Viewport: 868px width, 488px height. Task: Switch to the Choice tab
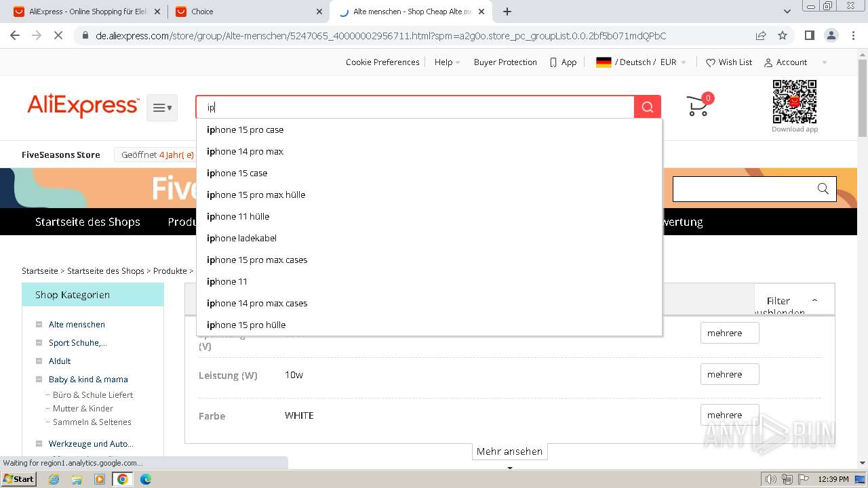coord(248,12)
